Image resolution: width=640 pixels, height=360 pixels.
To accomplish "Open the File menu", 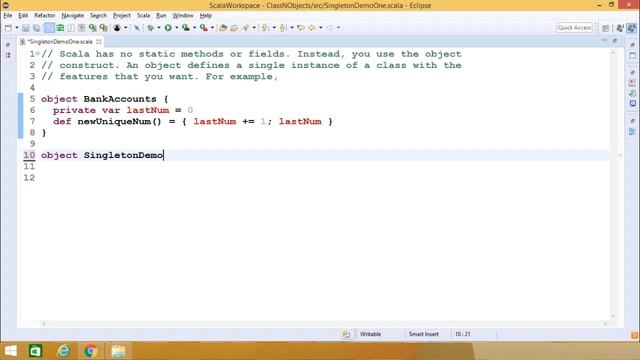I will 8,16.
